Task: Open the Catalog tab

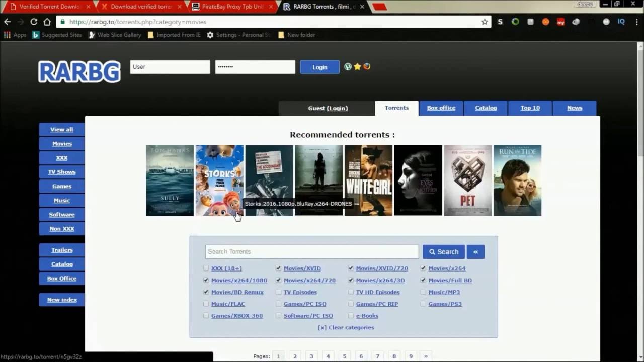Action: (486, 108)
